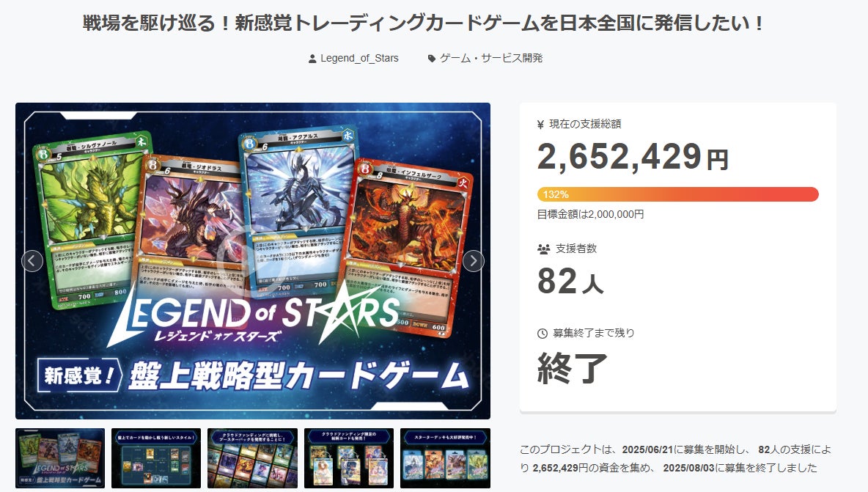
Task: Click the 132% funding progress bar
Action: pyautogui.click(x=677, y=194)
